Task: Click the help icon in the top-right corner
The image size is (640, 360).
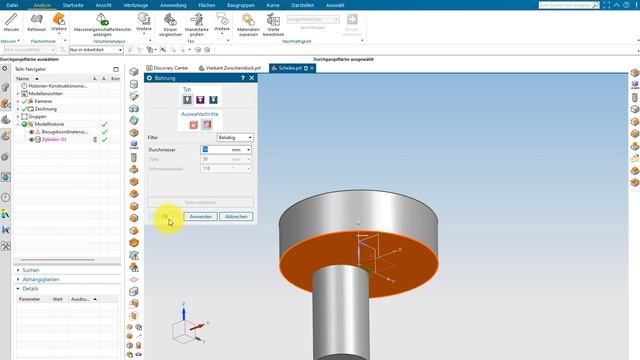Action: 626,5
